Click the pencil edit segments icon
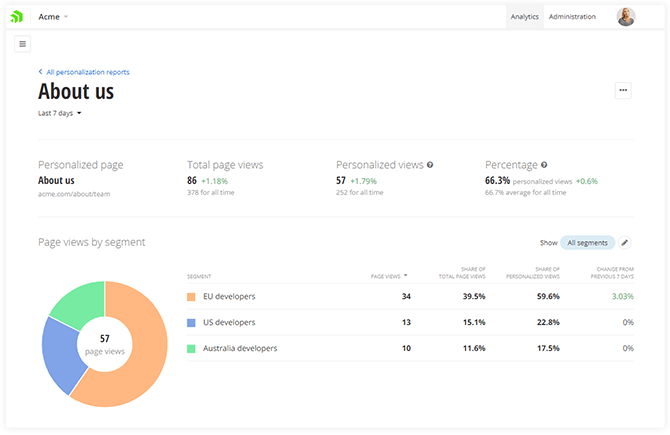Screen dimensions: 670x435 [625, 242]
